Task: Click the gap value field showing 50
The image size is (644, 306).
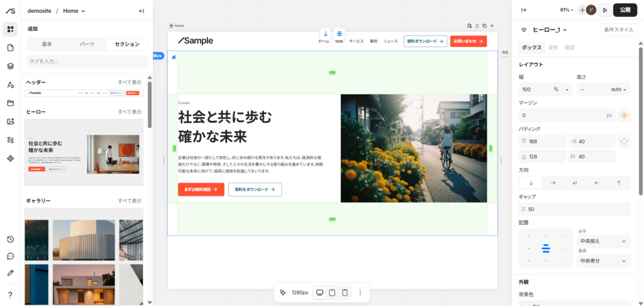Action: point(575,209)
